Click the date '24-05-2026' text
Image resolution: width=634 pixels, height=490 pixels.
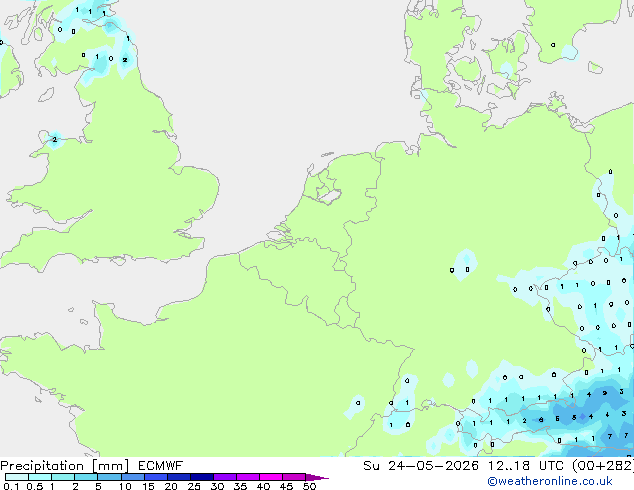point(433,466)
